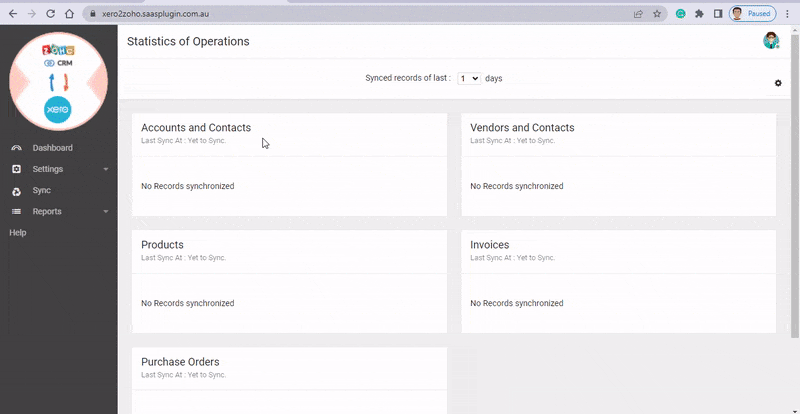Expand the Settings submenu arrow
The height and width of the screenshot is (414, 800).
[106, 169]
